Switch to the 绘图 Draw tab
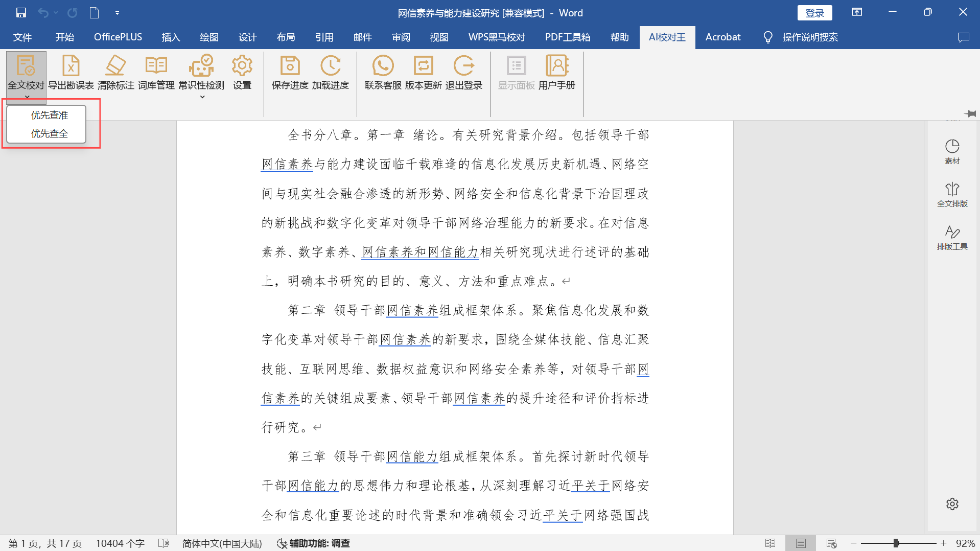This screenshot has width=980, height=551. click(x=209, y=37)
